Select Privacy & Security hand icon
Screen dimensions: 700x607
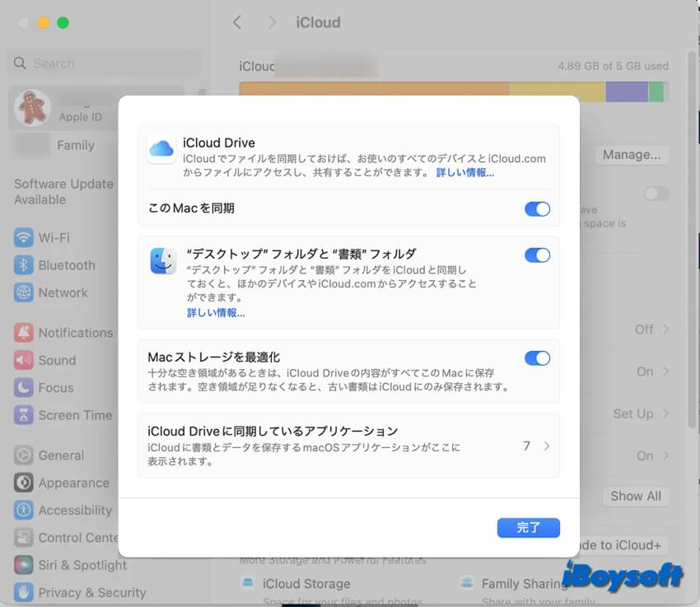(x=23, y=593)
